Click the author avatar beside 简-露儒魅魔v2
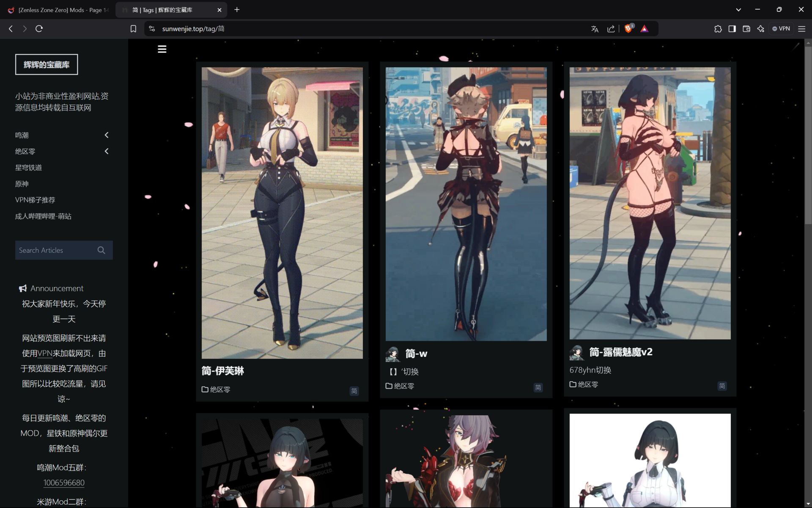 tap(576, 352)
